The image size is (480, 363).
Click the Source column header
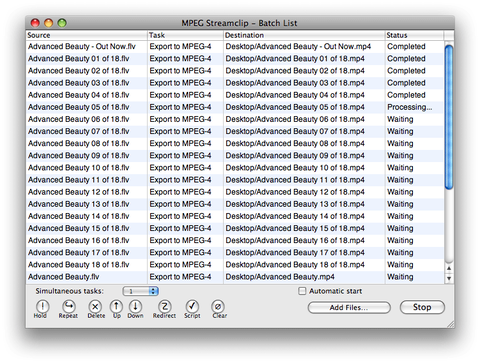87,35
